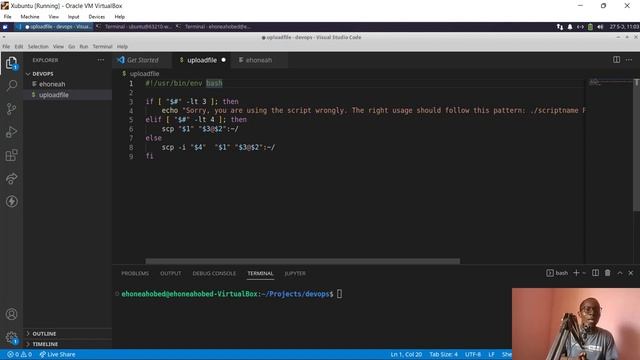640x360 pixels.
Task: Open the Extensions view
Action: point(11,155)
